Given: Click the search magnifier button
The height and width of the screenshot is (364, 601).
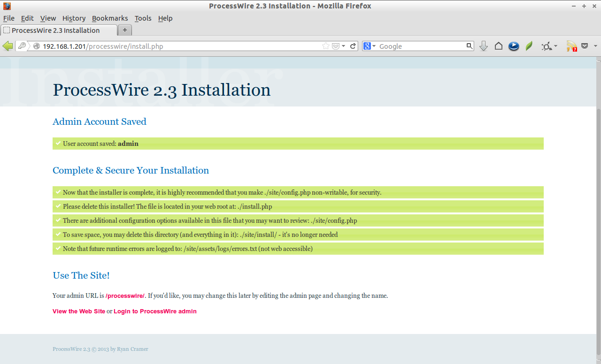Looking at the screenshot, I should point(470,46).
